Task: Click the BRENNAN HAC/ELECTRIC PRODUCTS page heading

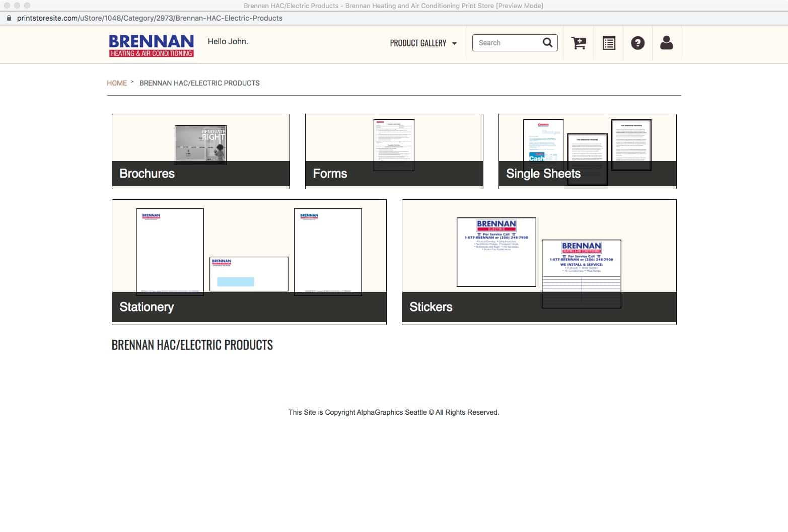Action: tap(192, 345)
